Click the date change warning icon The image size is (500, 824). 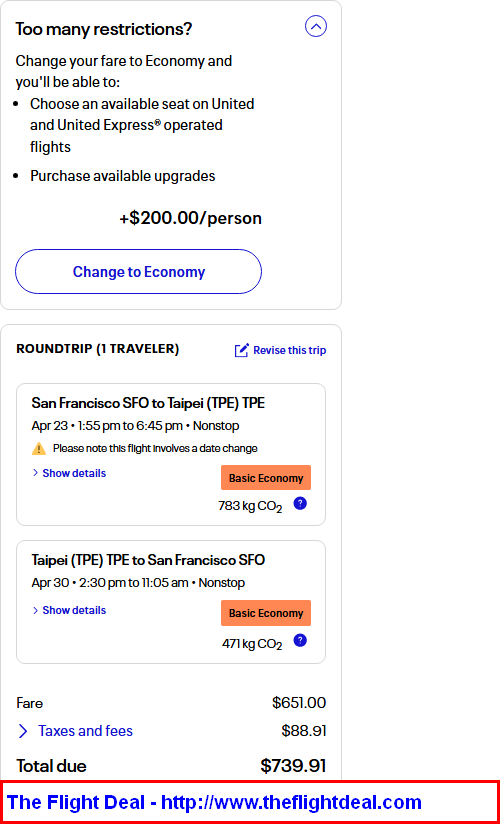39,449
